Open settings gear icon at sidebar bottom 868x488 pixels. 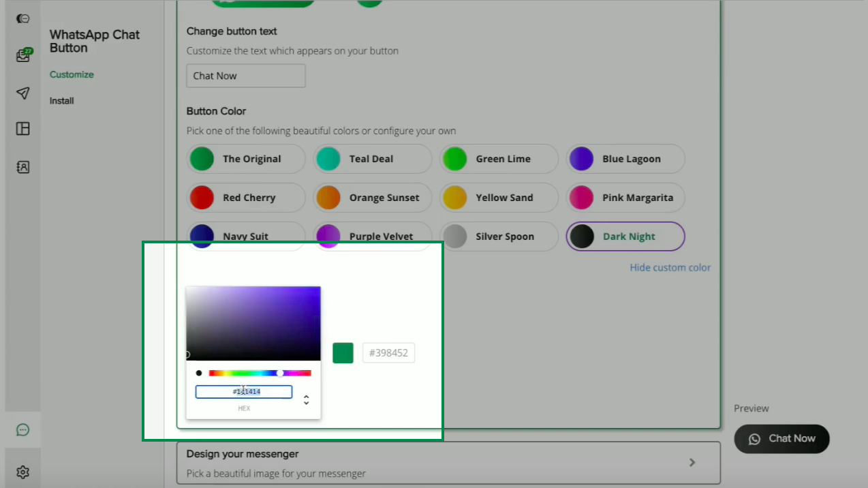pyautogui.click(x=23, y=472)
